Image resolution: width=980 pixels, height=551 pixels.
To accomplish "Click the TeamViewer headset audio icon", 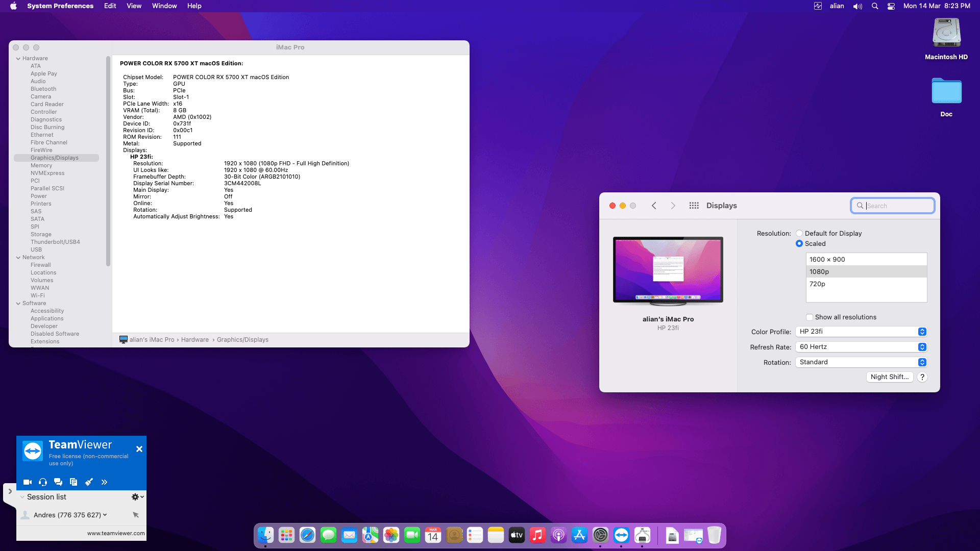I will click(43, 482).
